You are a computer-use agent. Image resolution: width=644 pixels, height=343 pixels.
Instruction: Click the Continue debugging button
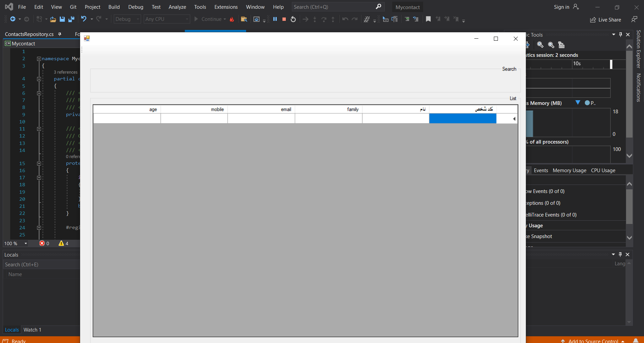208,19
